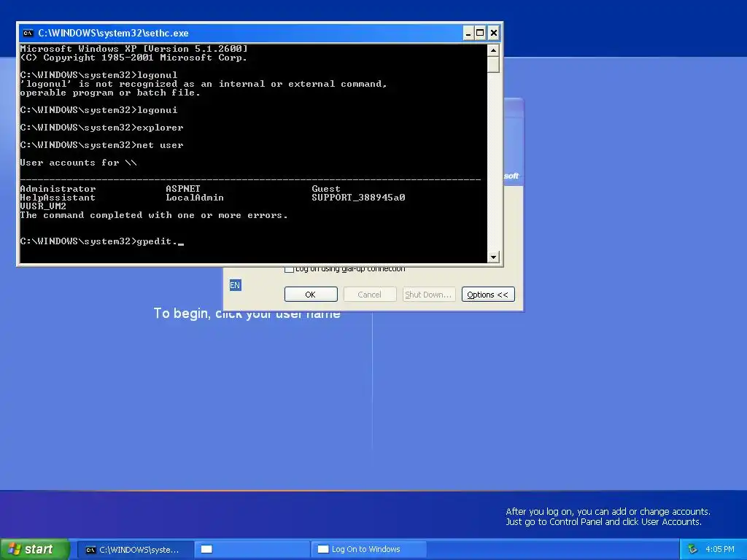The width and height of the screenshot is (747, 560).
Task: Maximize the sethc.exe command window
Action: click(x=480, y=33)
